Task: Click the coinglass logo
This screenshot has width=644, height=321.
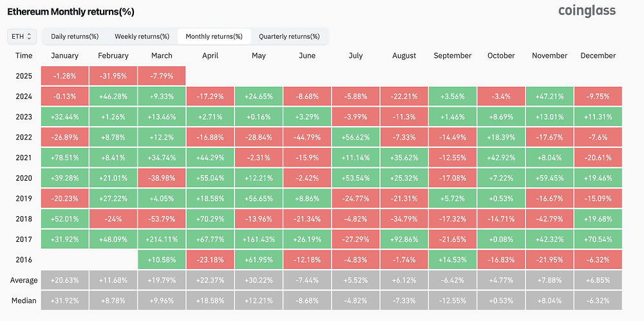Action: 587,10
